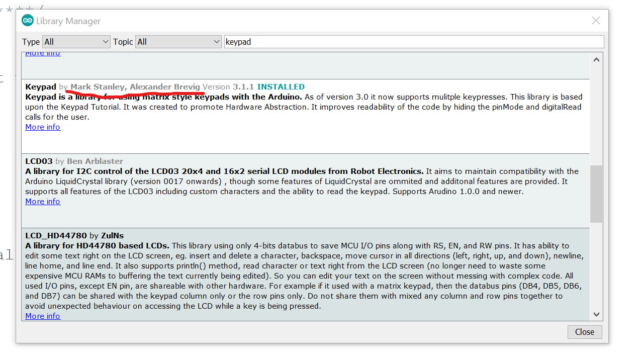
Task: Click the Arduino logo in title bar
Action: [28, 21]
